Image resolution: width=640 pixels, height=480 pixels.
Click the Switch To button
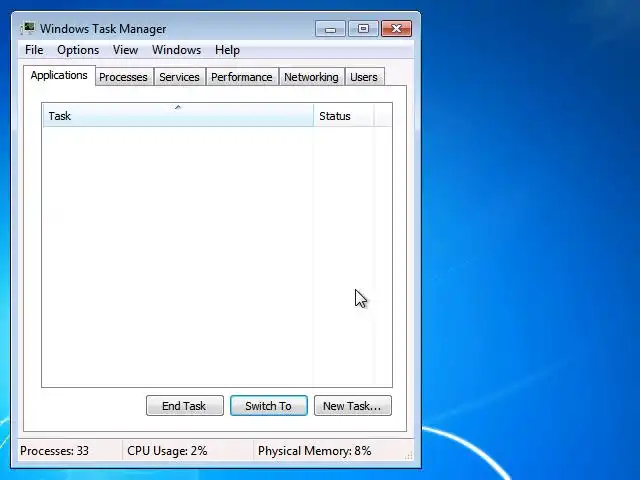pos(269,406)
